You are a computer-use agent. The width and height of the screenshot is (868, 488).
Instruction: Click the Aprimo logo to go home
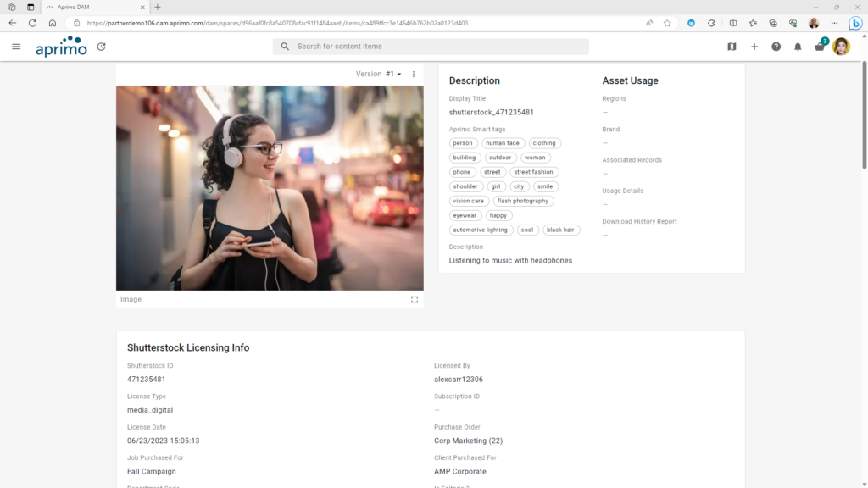coord(61,47)
